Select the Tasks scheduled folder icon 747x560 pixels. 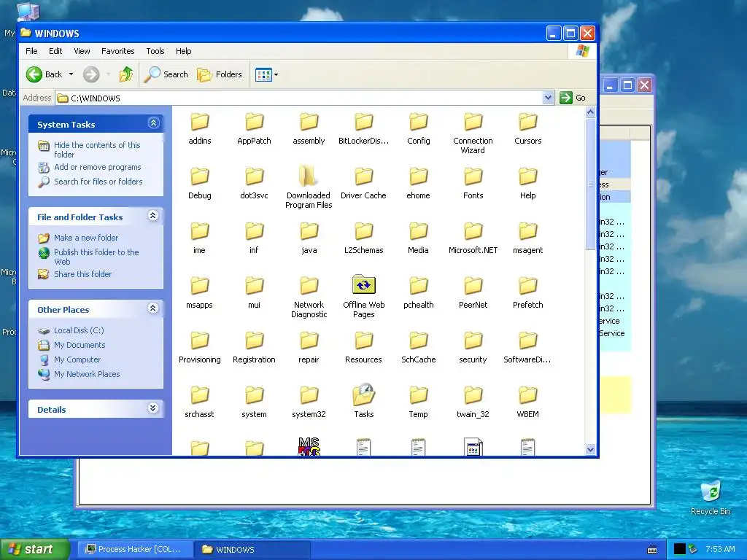pos(363,395)
